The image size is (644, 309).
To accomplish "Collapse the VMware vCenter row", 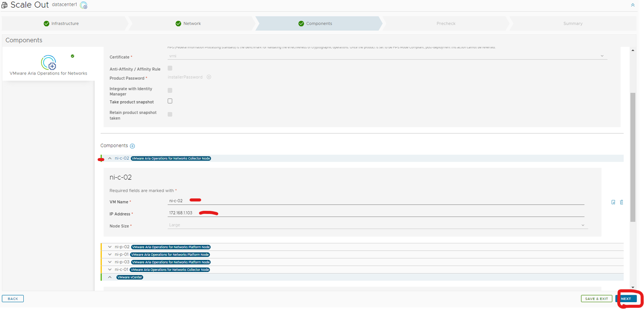I will click(x=110, y=277).
